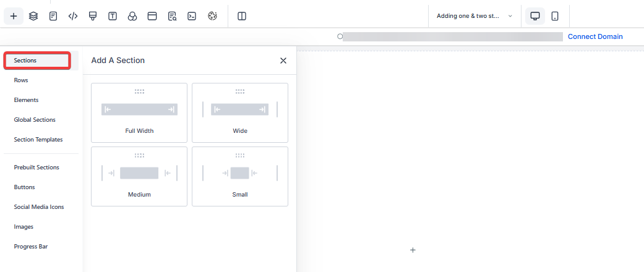Choose the Full Width section card
The image size is (644, 272).
(x=139, y=113)
